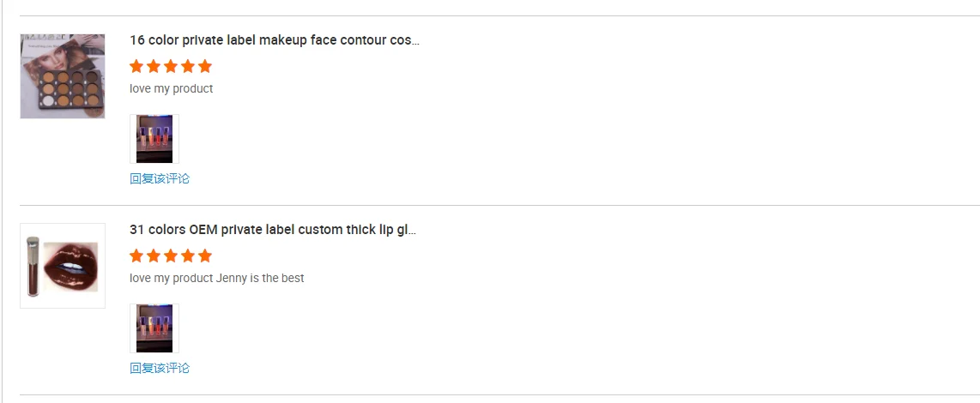Image resolution: width=980 pixels, height=403 pixels.
Task: Click second rating star on lip gloss review
Action: 154,256
